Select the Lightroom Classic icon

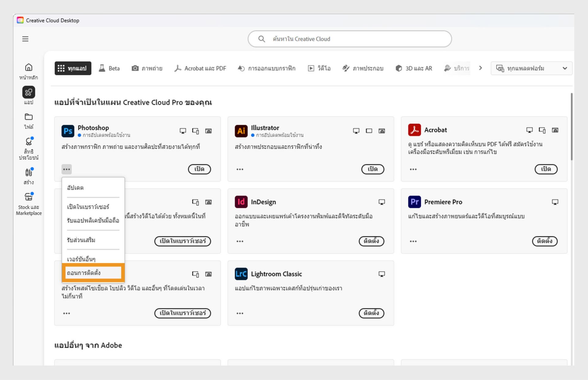coord(241,274)
